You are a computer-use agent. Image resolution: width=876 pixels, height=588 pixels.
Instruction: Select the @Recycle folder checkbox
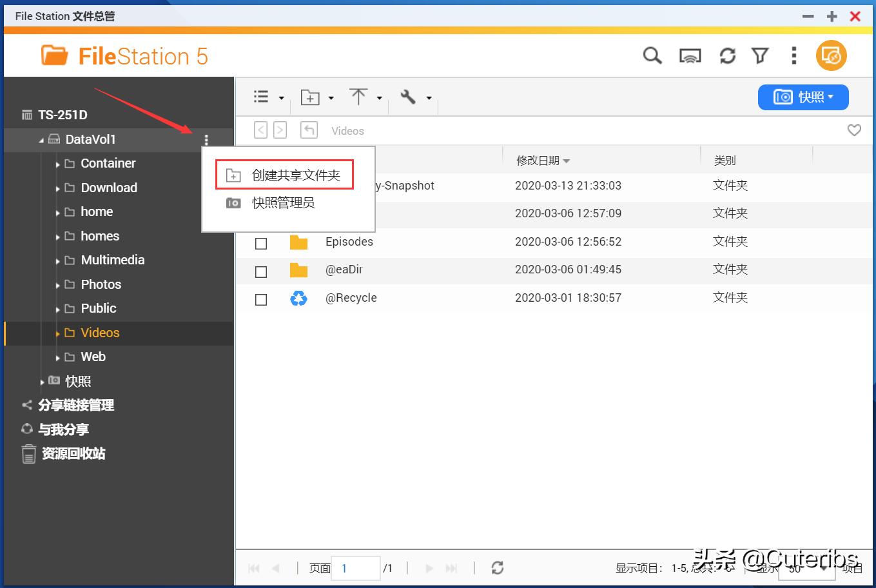pos(260,299)
